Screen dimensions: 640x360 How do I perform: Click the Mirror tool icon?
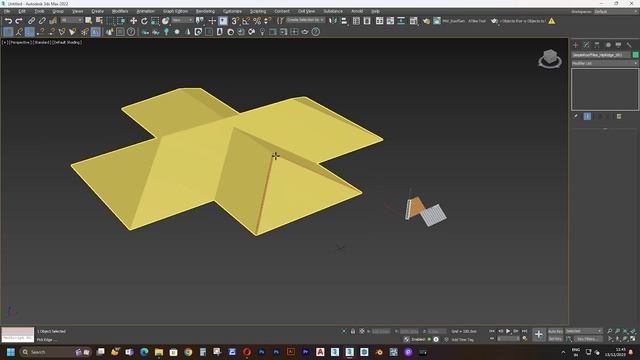tap(333, 21)
